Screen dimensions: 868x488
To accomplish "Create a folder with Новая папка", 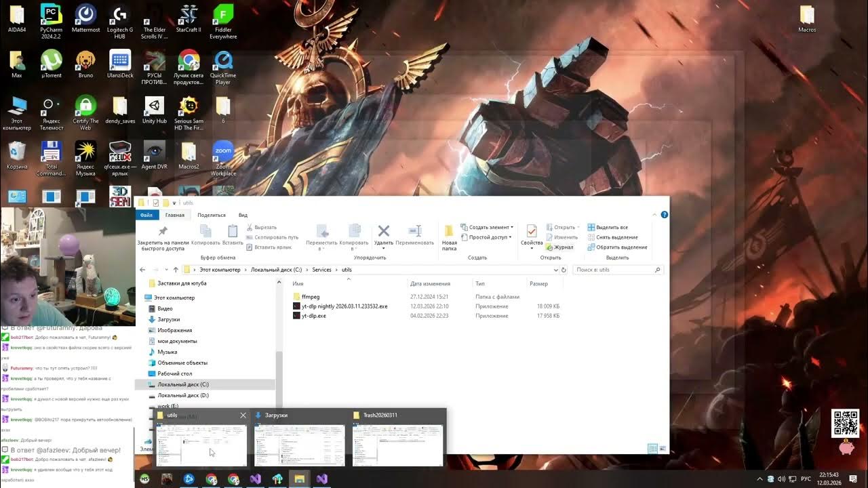I will 449,238.
